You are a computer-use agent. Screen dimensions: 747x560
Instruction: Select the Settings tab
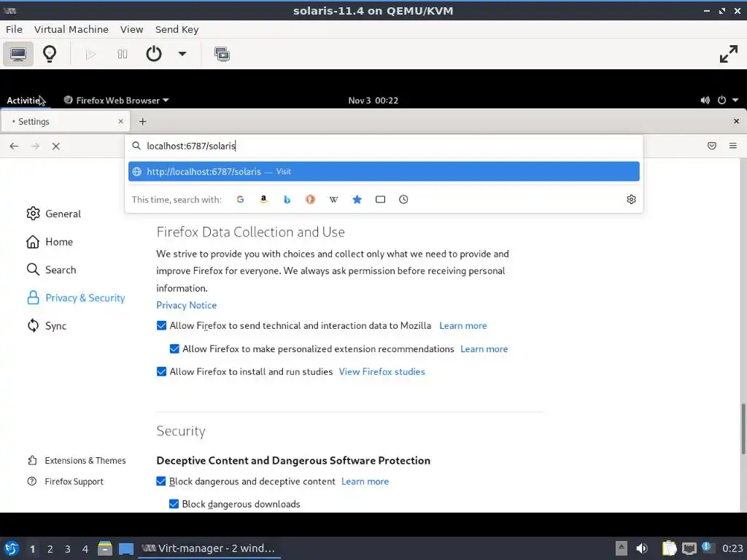(x=65, y=122)
